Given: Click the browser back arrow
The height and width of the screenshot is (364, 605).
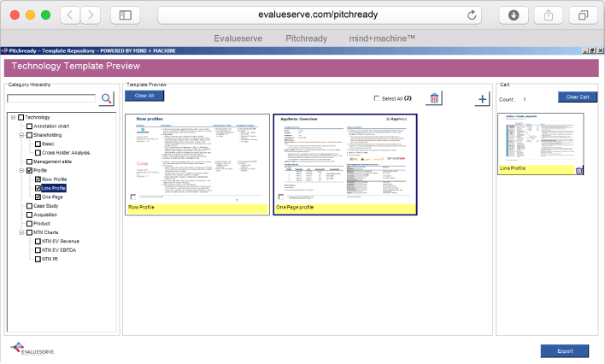Looking at the screenshot, I should (70, 15).
